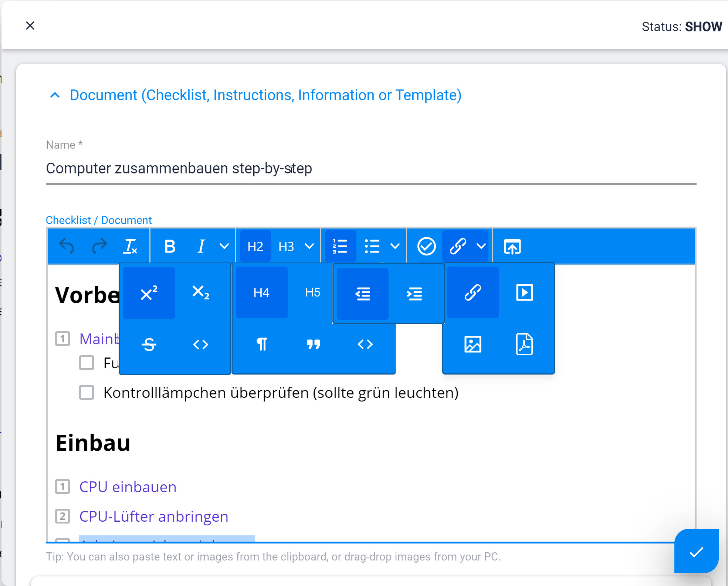Screen dimensions: 728x586
Task: Insert a task list checkbox
Action: click(x=427, y=246)
